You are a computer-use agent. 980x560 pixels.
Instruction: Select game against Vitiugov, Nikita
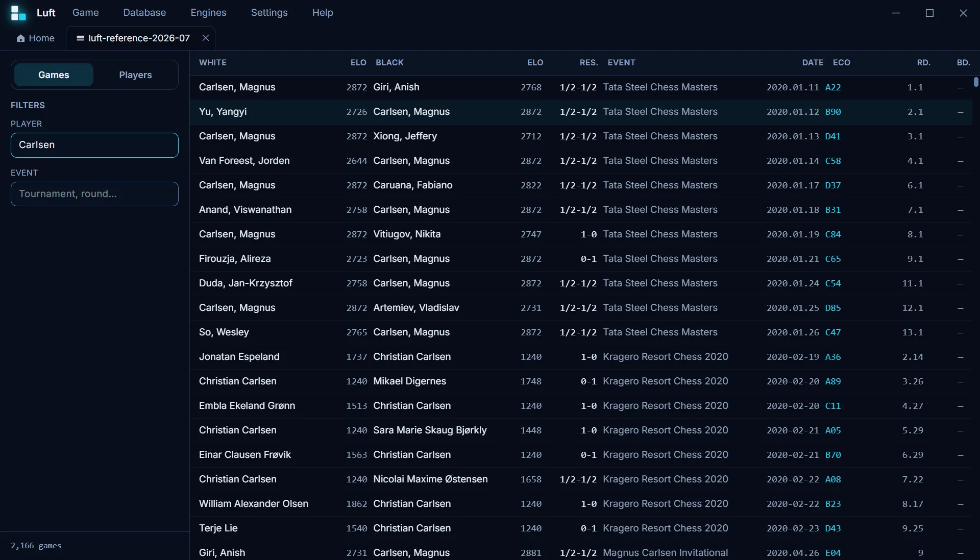581,234
